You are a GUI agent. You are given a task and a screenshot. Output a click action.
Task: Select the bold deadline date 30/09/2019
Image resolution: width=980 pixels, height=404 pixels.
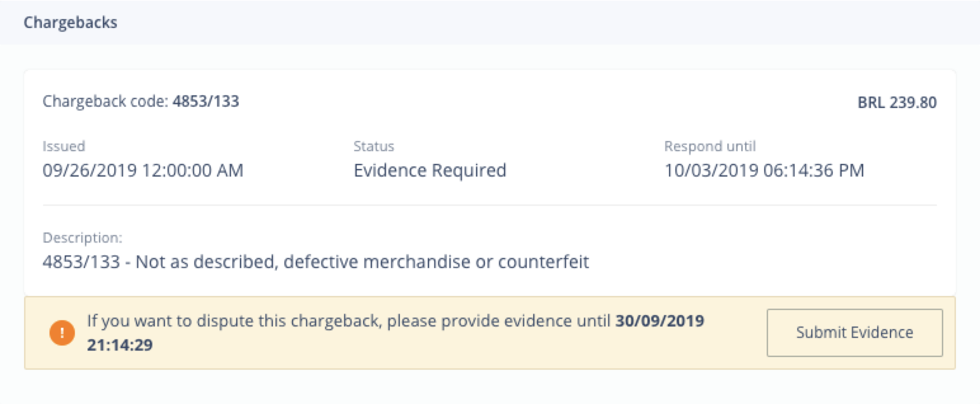(x=659, y=321)
